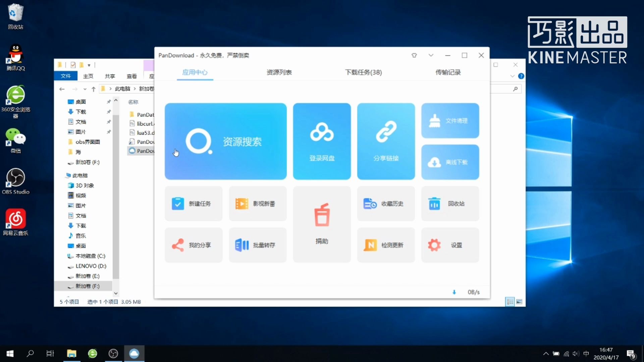Open the 主页 ribbon tab in File Explorer
644x362 pixels.
click(x=88, y=76)
